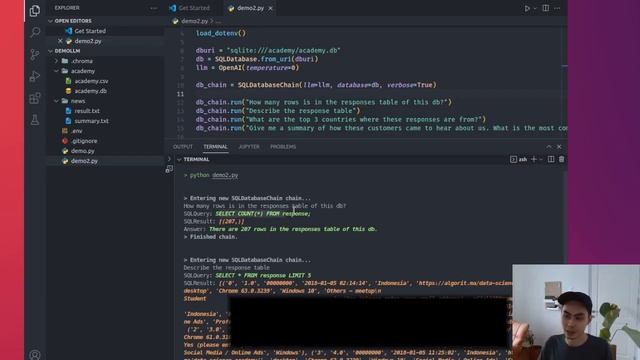Open academy.db file
Screen dimensions: 640x360
[90, 91]
